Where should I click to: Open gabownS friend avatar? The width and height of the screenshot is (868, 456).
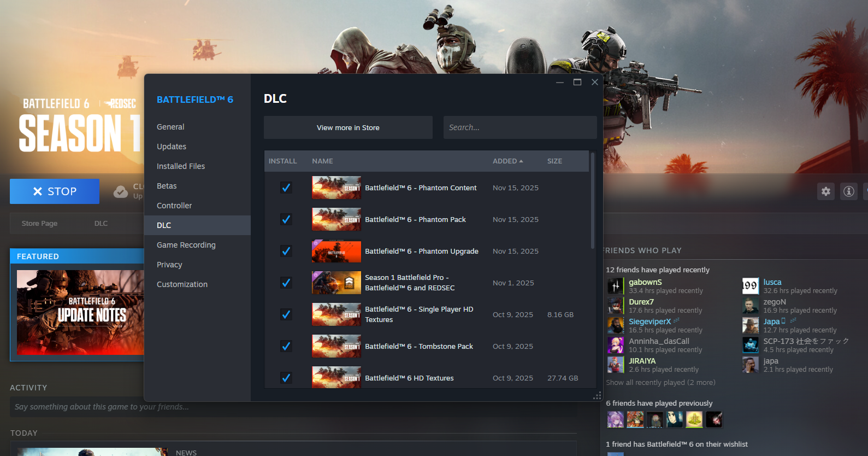[x=616, y=286]
